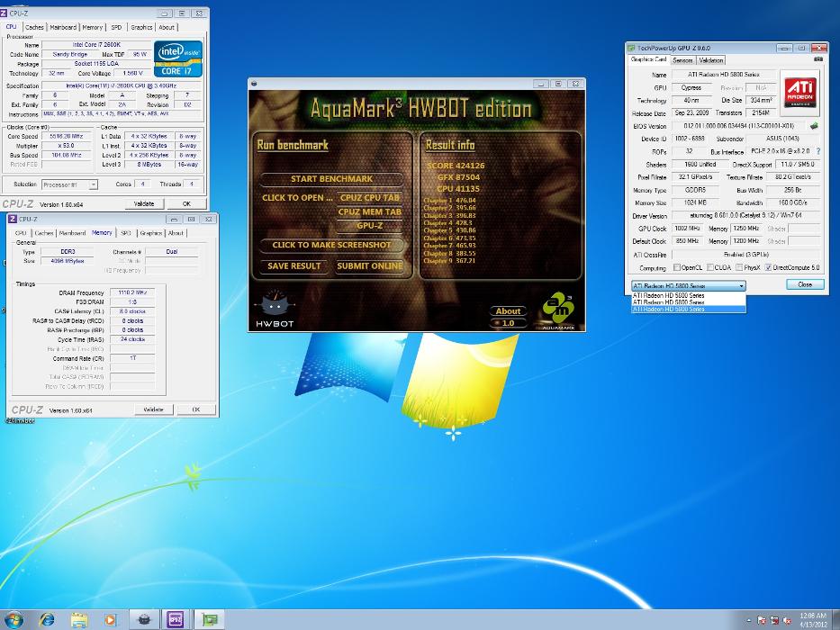
Task: Toggle the DirectCompute 5.0 checkbox
Action: click(768, 267)
